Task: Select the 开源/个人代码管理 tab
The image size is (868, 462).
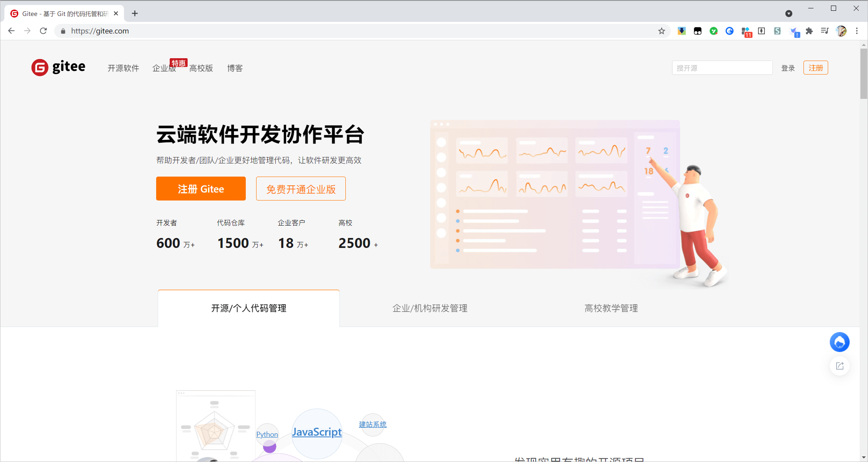Action: 249,308
